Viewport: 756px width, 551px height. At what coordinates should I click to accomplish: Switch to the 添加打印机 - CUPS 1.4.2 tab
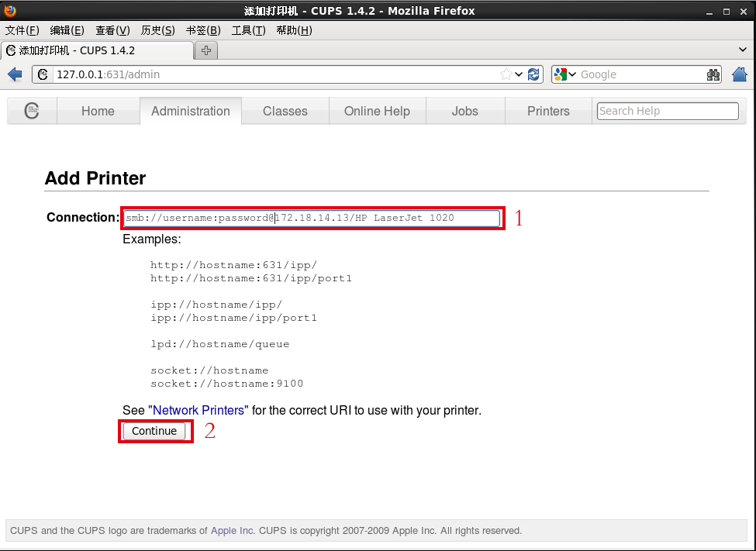coord(98,50)
